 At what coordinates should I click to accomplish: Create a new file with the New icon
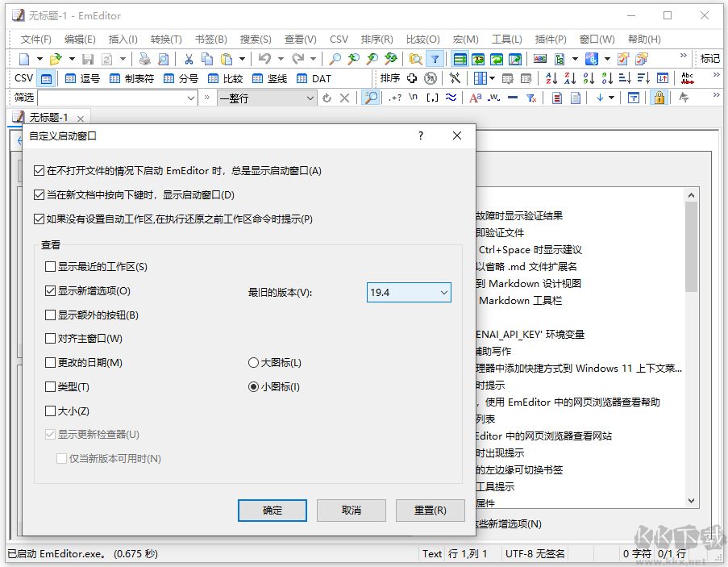[x=23, y=59]
